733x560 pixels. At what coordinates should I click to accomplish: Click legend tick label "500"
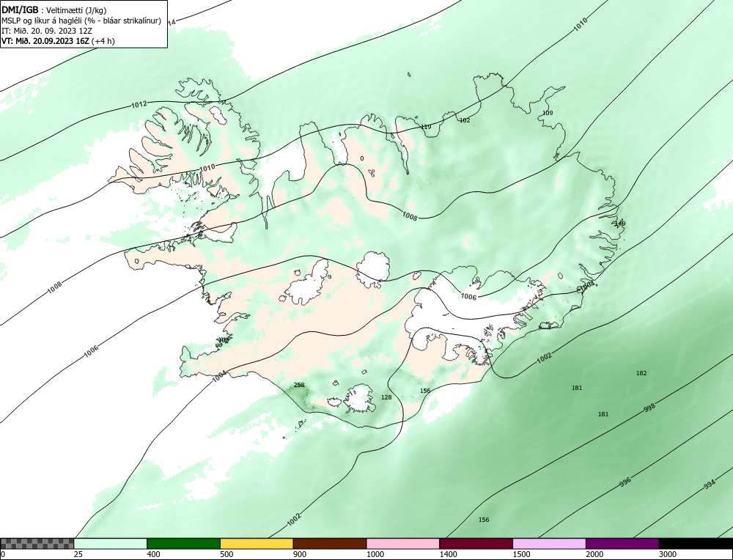pyautogui.click(x=226, y=554)
